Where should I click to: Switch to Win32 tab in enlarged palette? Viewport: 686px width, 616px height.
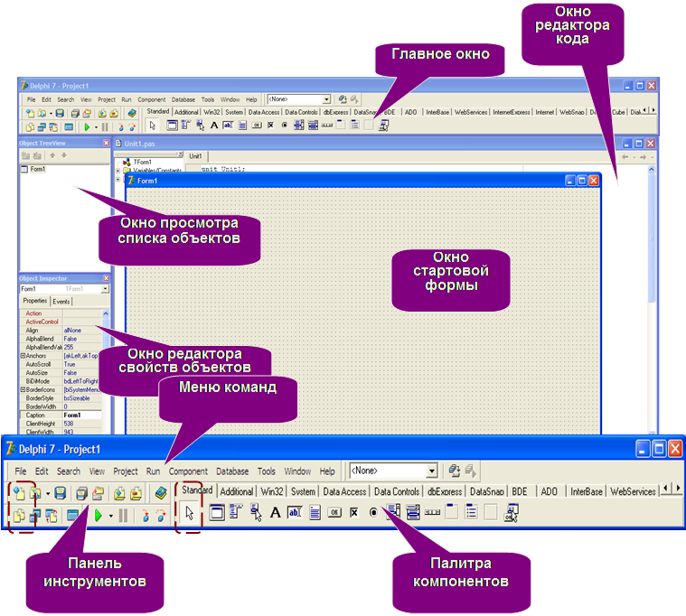pos(272,491)
